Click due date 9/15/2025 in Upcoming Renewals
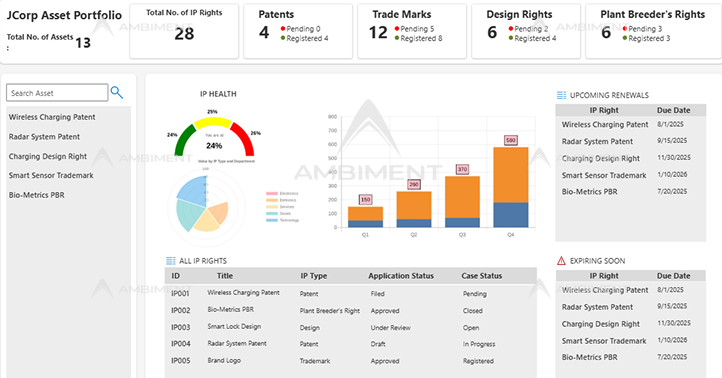 pos(672,141)
